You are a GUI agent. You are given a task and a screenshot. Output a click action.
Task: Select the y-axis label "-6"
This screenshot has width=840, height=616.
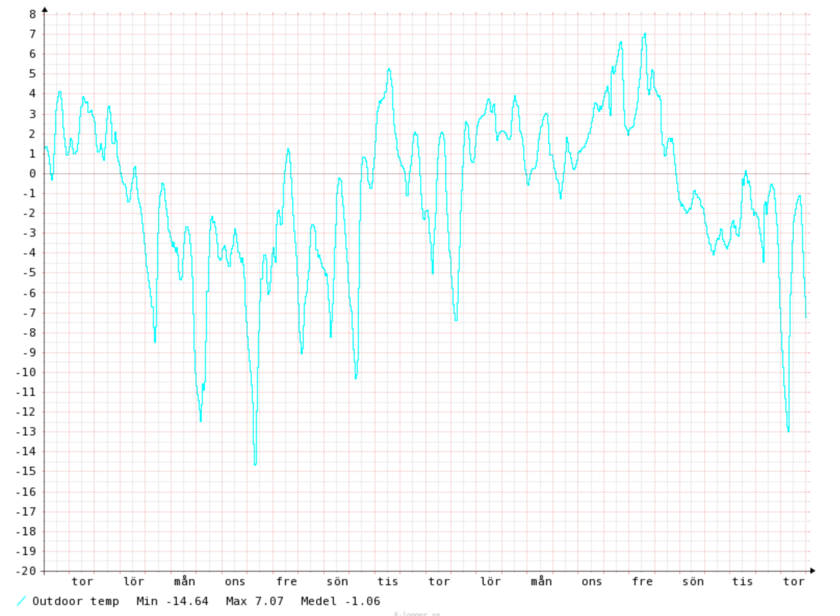[x=29, y=293]
